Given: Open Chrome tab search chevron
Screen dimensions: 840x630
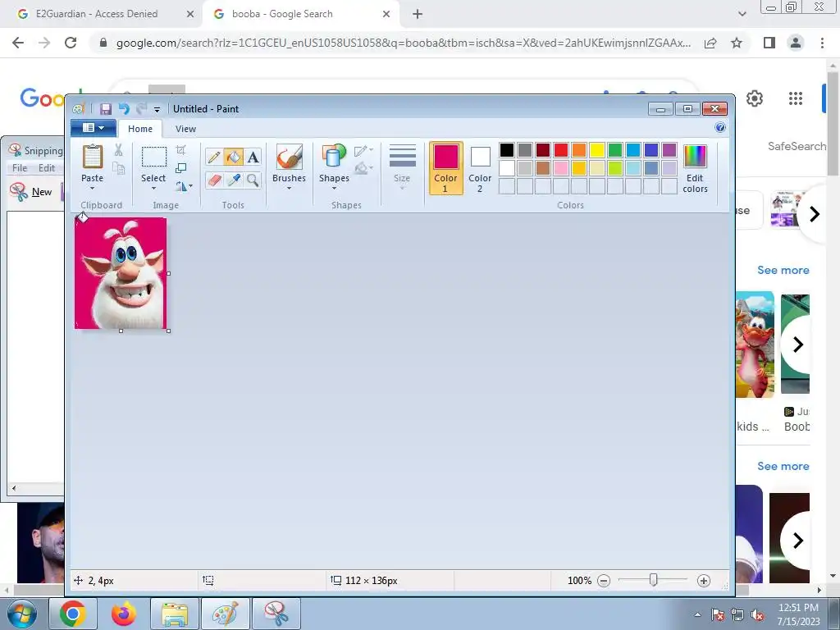Looking at the screenshot, I should [742, 14].
